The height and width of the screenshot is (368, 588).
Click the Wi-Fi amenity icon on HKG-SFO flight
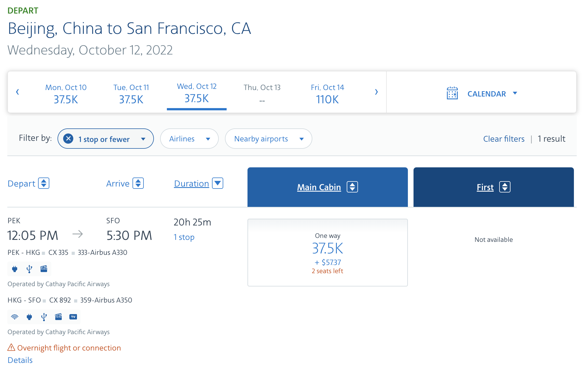coord(15,317)
